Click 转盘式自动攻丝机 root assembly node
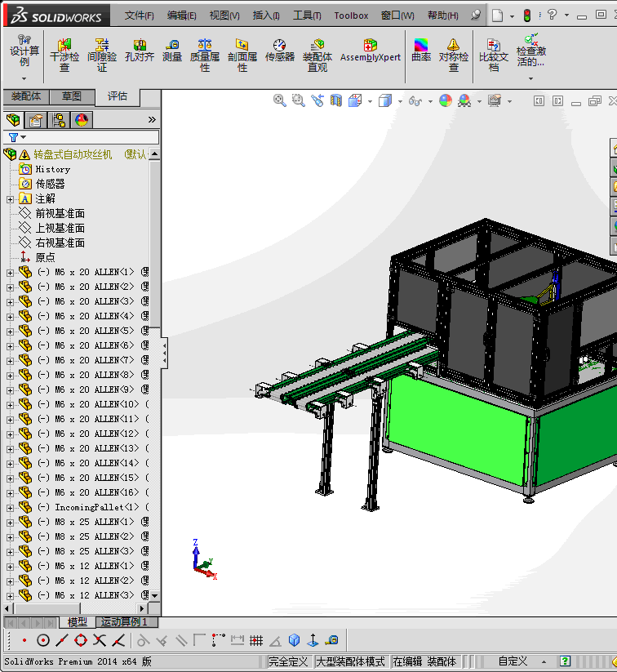This screenshot has height=672, width=617. pyautogui.click(x=73, y=154)
